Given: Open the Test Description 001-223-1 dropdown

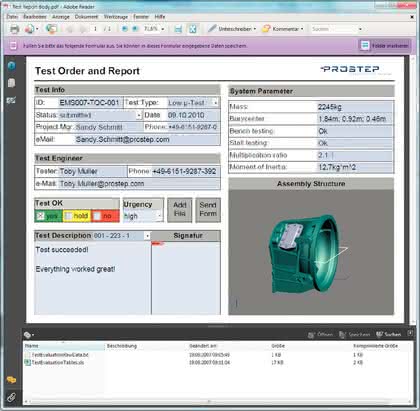Looking at the screenshot, I should point(147,236).
